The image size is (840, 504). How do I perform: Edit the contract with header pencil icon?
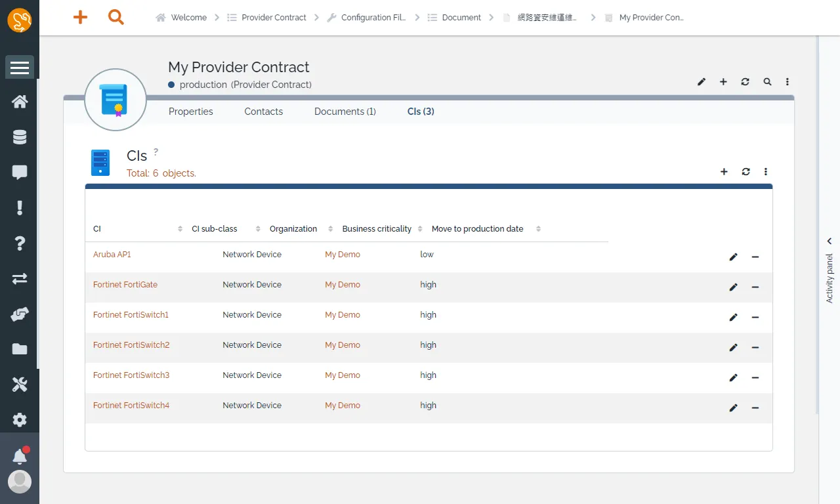(702, 82)
